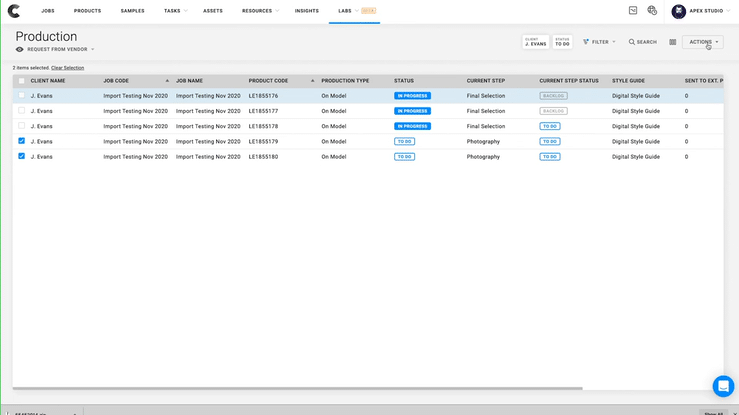739x415 pixels.
Task: Click the horizontal scrollbar below the table
Action: point(297,388)
